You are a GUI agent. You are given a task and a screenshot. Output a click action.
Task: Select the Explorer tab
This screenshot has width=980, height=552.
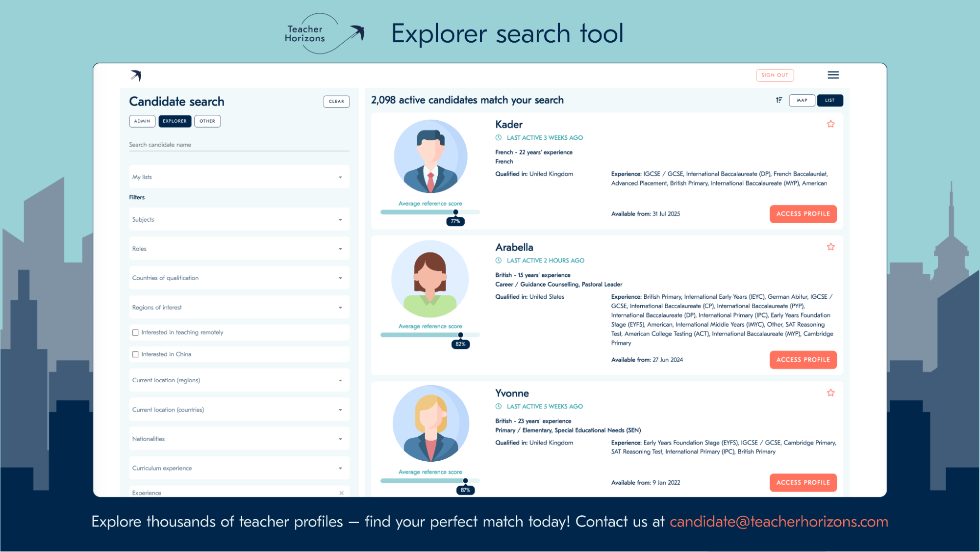coord(175,121)
